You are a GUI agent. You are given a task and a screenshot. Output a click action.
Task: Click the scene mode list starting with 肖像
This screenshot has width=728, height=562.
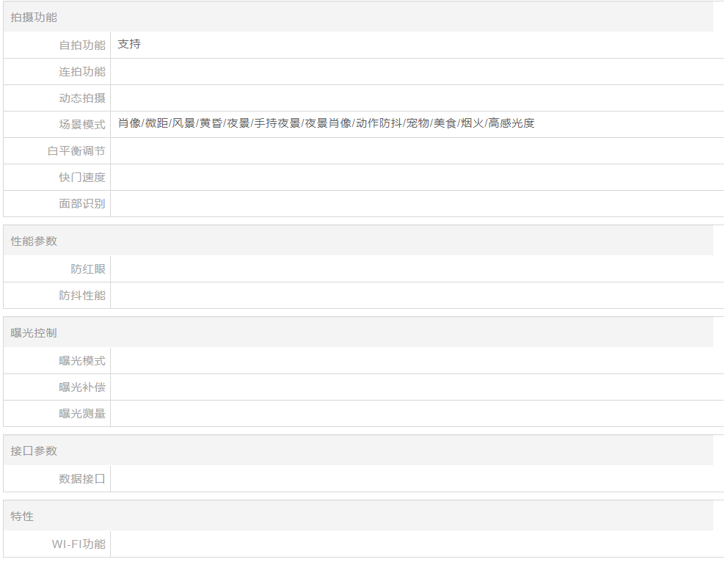(x=326, y=123)
